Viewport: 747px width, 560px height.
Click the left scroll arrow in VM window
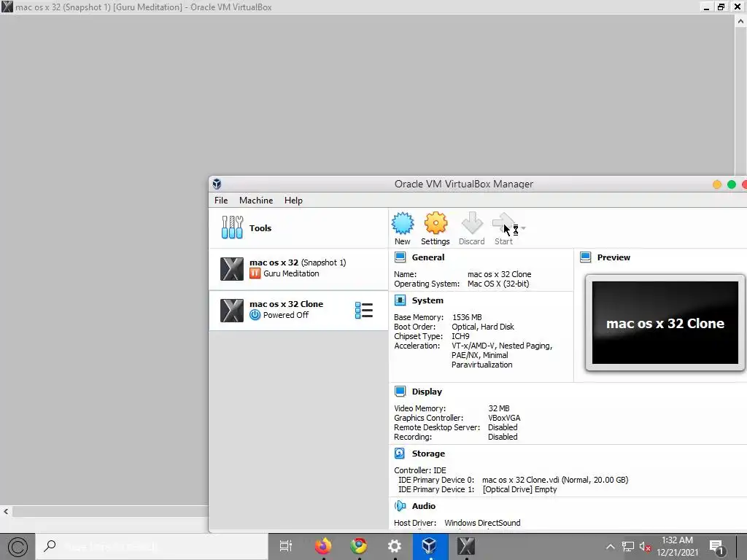pos(6,511)
